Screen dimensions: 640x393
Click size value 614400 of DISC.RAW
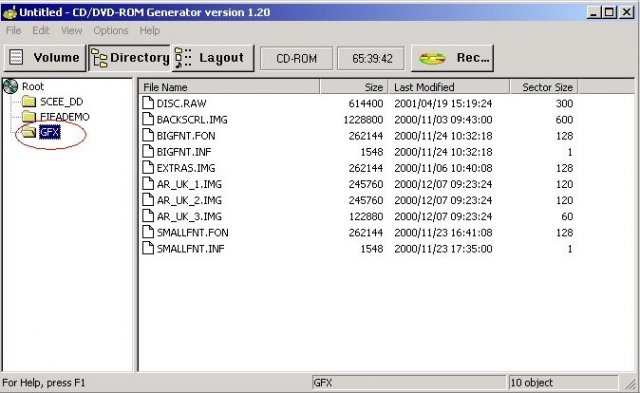tap(366, 104)
